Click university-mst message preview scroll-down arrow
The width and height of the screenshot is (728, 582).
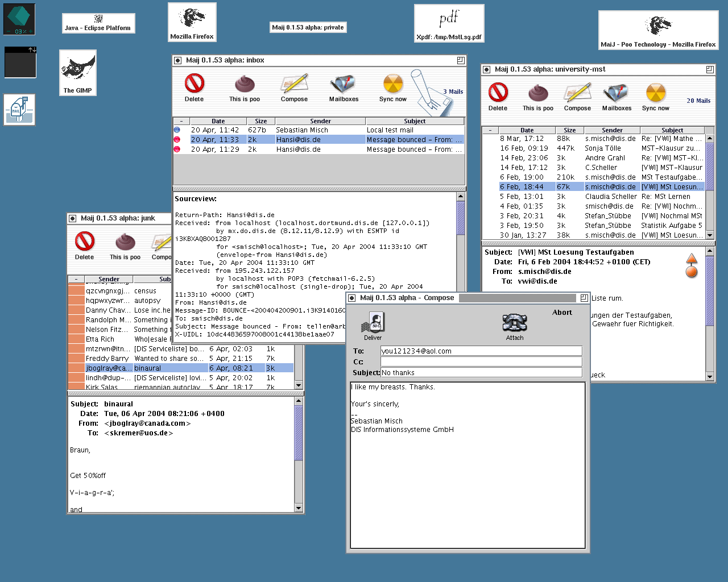point(710,376)
